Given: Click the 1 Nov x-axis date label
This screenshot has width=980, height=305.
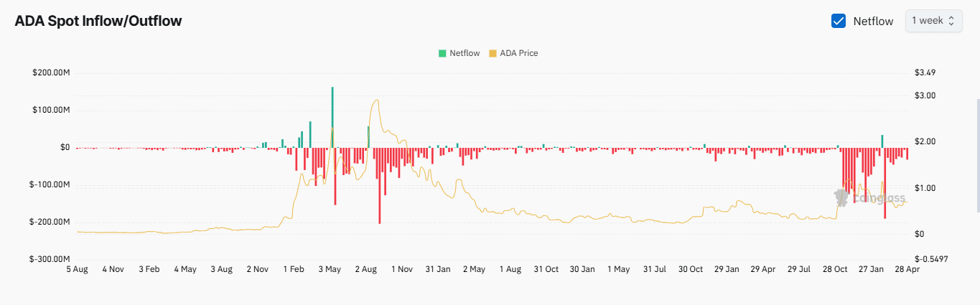Looking at the screenshot, I should 402,269.
